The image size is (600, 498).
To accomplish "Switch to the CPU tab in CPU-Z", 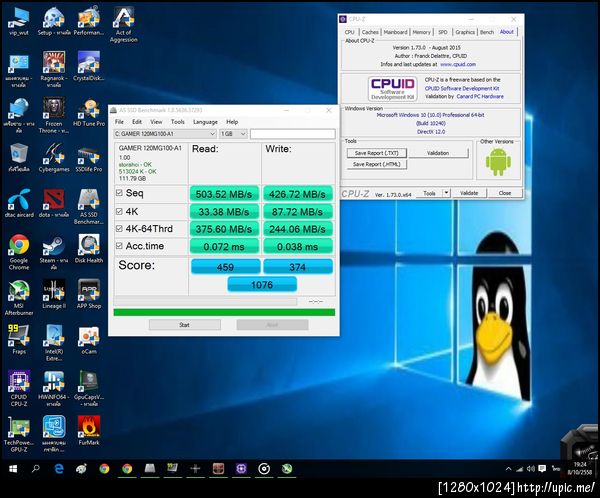I will pyautogui.click(x=350, y=32).
